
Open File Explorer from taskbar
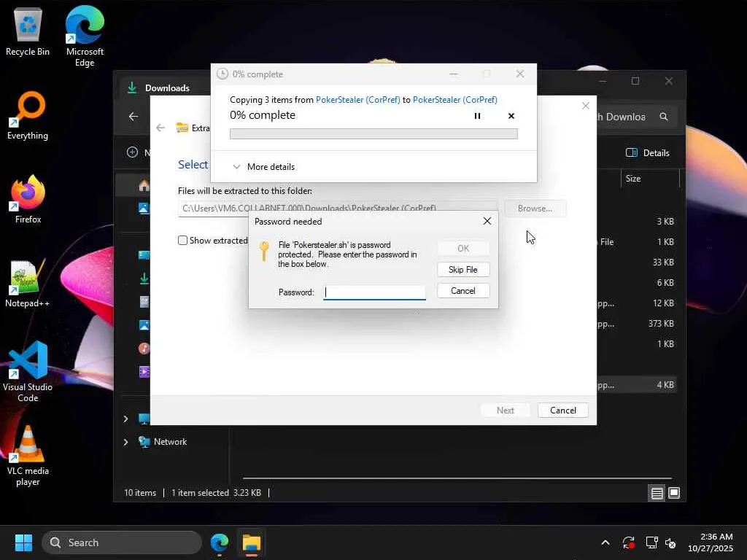point(252,542)
